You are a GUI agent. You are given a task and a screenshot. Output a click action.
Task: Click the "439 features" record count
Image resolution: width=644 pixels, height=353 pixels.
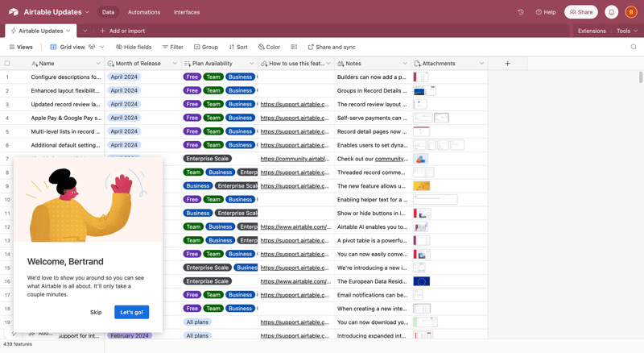(18, 344)
